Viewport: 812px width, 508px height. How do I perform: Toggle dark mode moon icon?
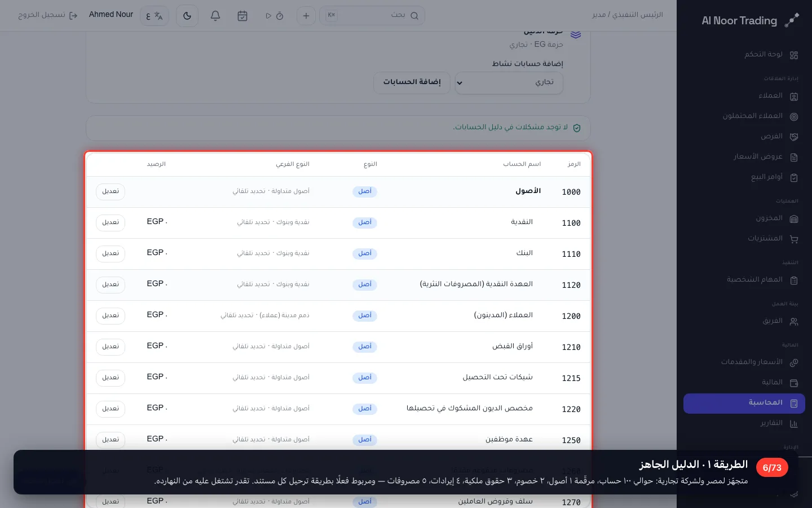pyautogui.click(x=187, y=16)
